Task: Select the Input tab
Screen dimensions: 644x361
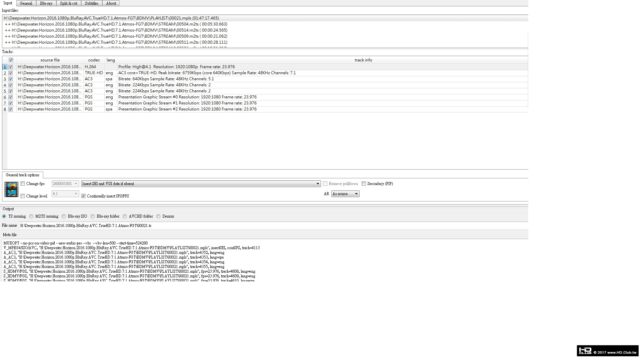Action: click(x=8, y=3)
